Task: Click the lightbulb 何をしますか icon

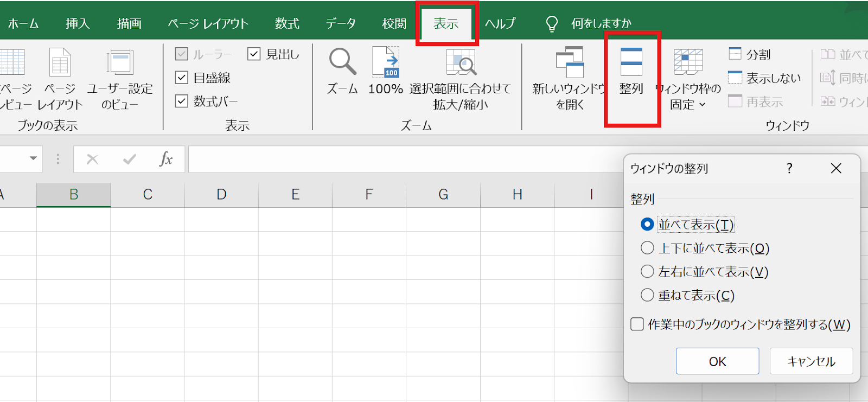Action: pos(552,23)
